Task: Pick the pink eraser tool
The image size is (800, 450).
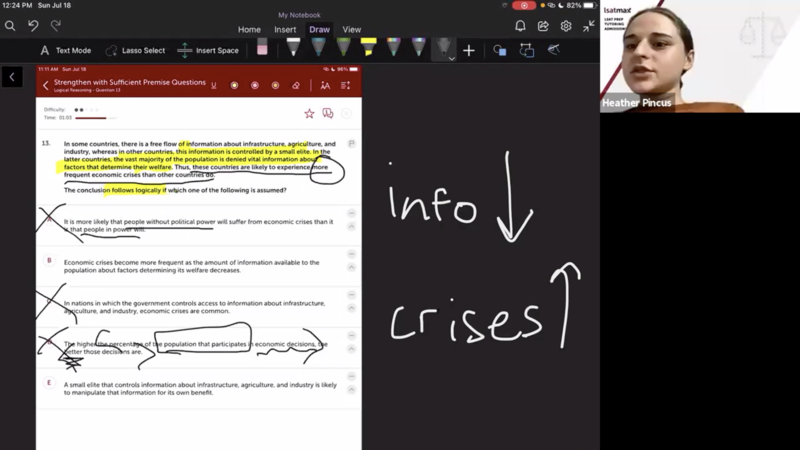Action: (262, 48)
